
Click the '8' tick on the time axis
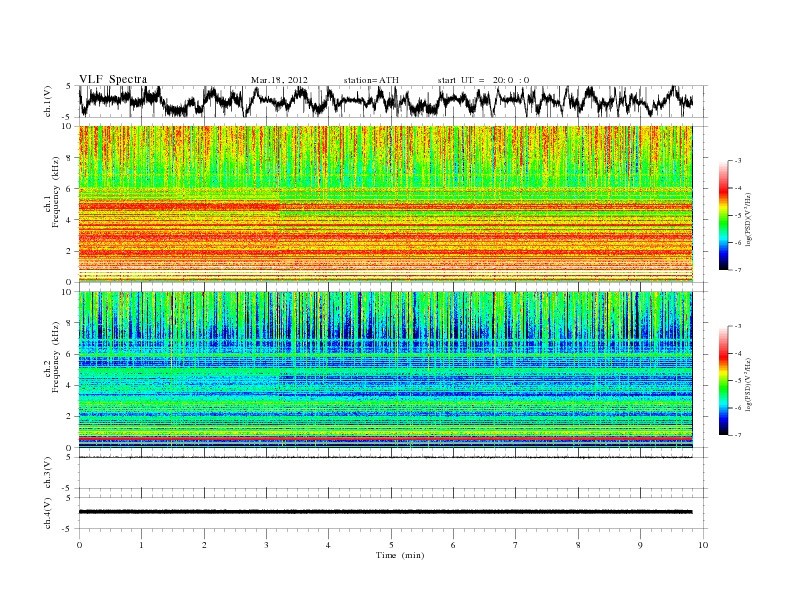[578, 545]
